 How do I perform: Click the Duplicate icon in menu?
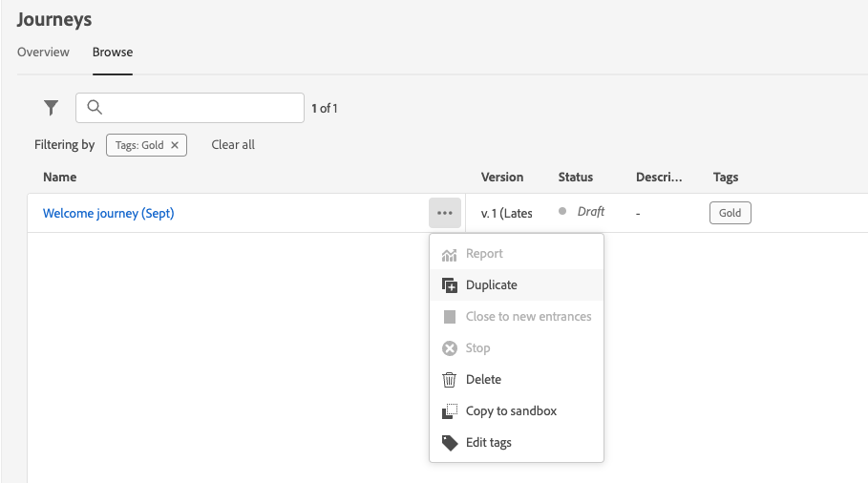pos(450,285)
